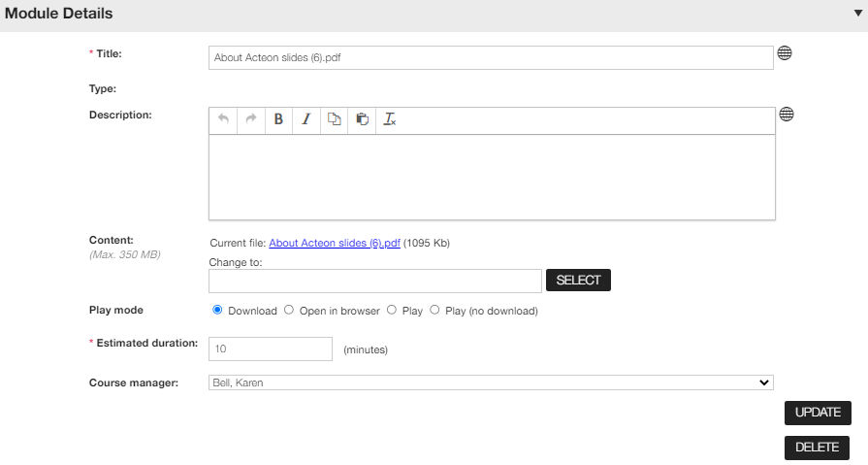Click the Copy icon in editor toolbar
The image size is (868, 465).
(334, 119)
